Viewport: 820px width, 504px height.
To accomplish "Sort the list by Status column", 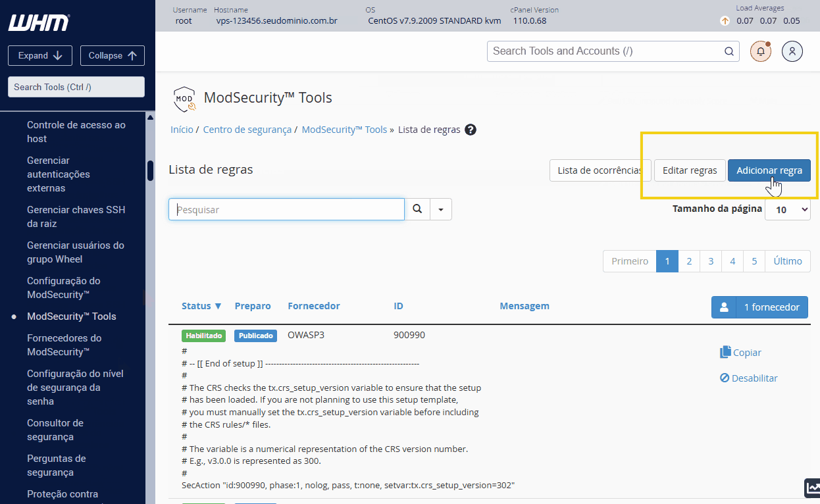I will (202, 306).
